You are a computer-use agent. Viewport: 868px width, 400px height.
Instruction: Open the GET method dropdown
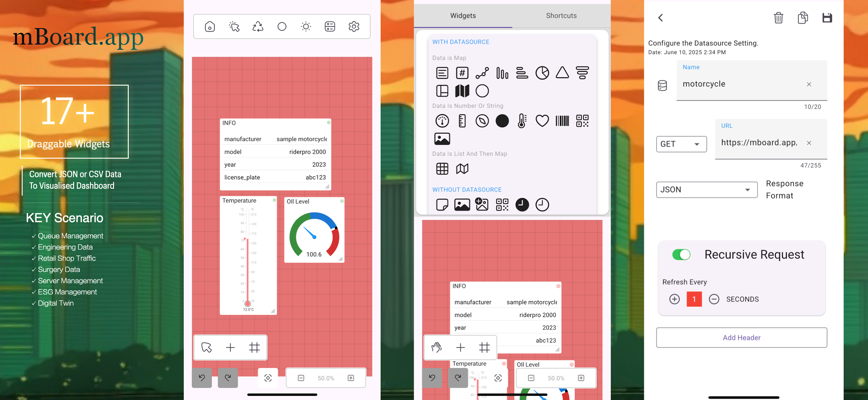click(x=681, y=144)
